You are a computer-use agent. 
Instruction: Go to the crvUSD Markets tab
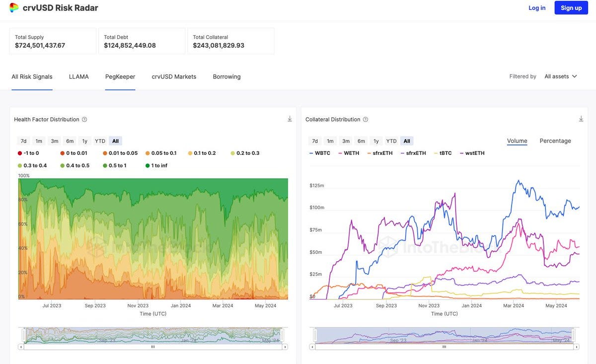(174, 76)
